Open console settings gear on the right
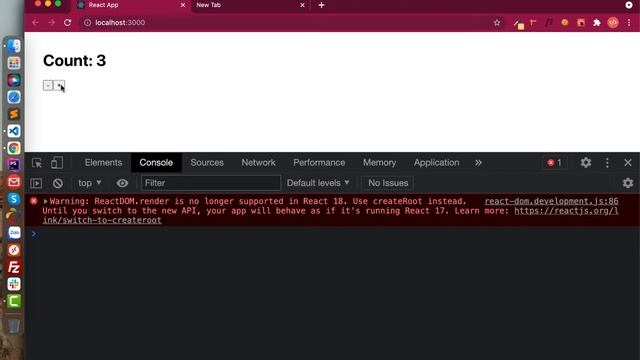The image size is (640, 360). [628, 183]
